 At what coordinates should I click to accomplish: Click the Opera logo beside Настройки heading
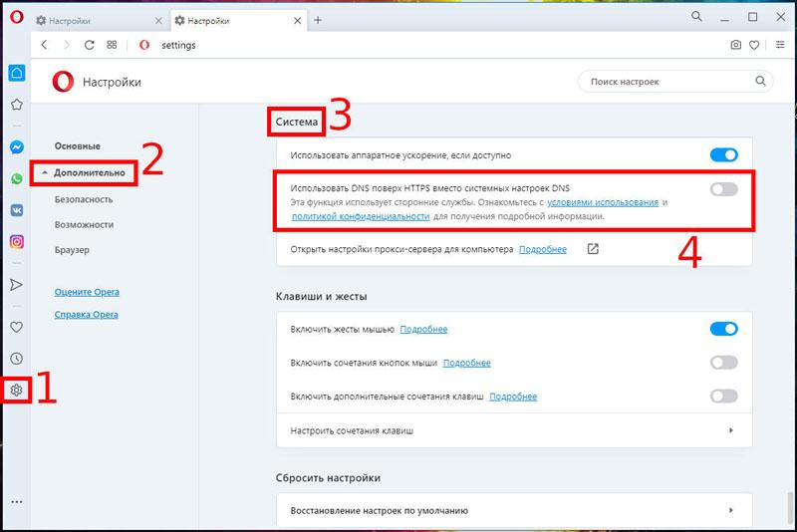point(63,82)
